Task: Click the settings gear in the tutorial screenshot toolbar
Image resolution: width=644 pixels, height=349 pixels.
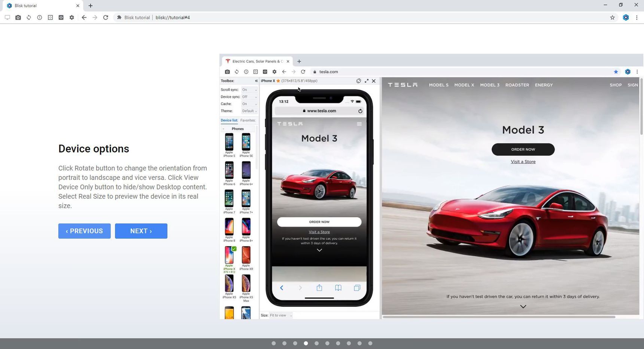Action: coord(274,72)
